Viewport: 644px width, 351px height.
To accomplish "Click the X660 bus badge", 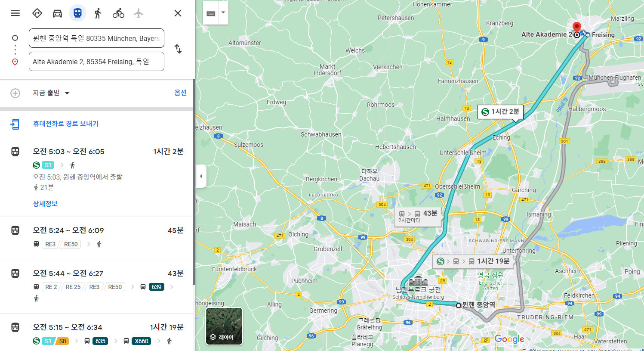I will [x=142, y=341].
